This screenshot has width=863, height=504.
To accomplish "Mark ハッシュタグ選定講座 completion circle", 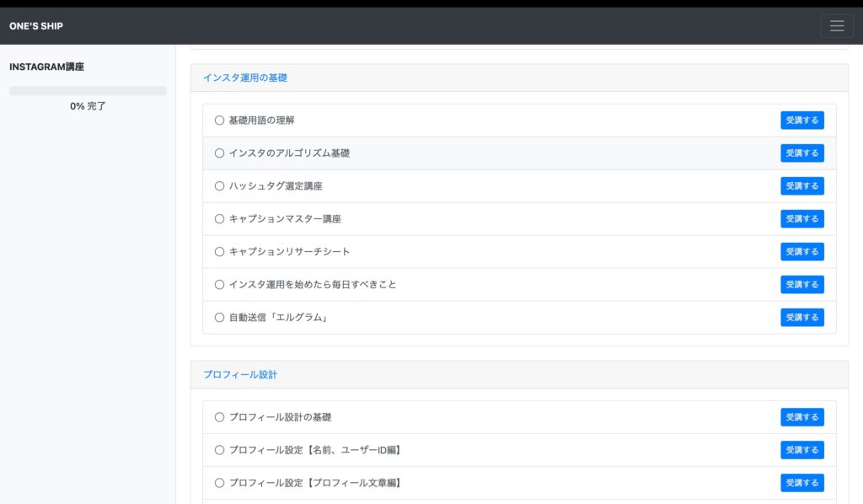I will 220,186.
